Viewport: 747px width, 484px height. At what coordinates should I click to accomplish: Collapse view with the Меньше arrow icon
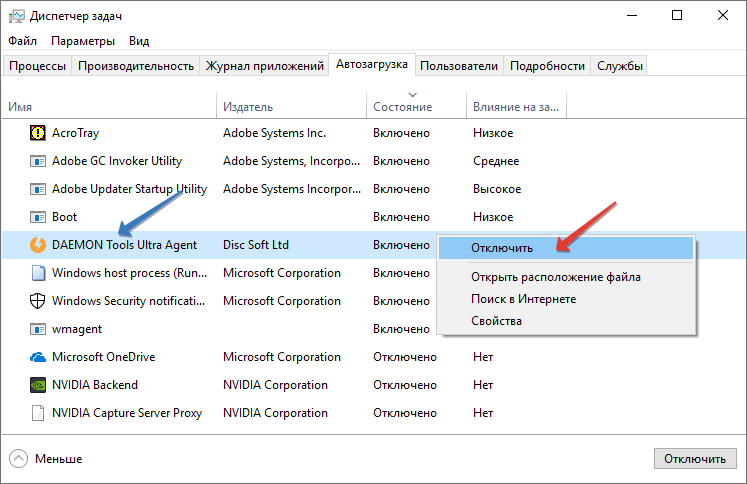[18, 459]
